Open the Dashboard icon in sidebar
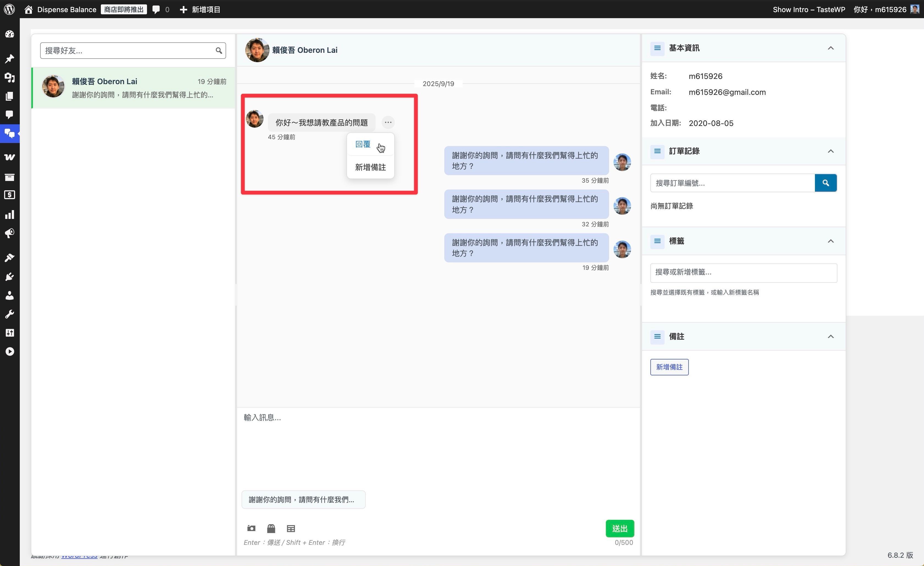 pyautogui.click(x=10, y=34)
